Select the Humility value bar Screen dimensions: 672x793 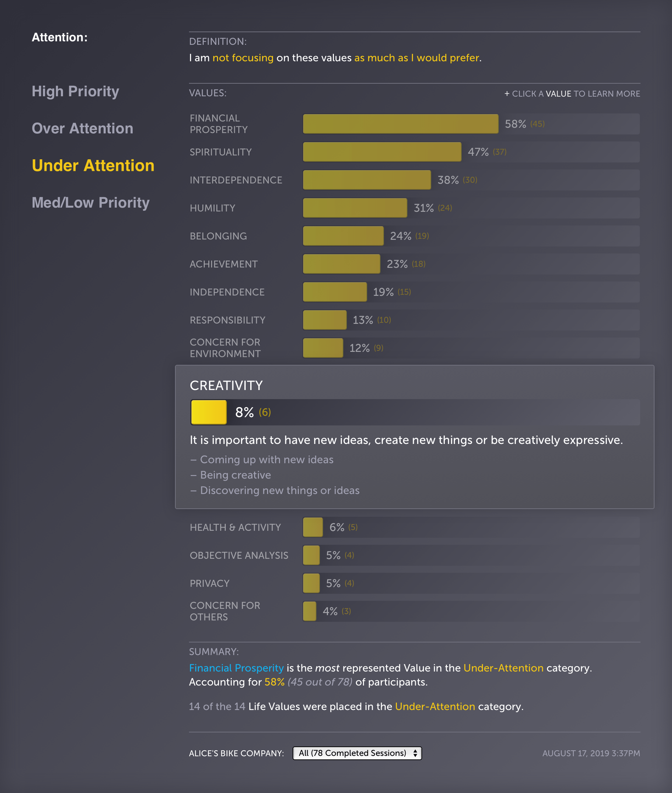(354, 208)
